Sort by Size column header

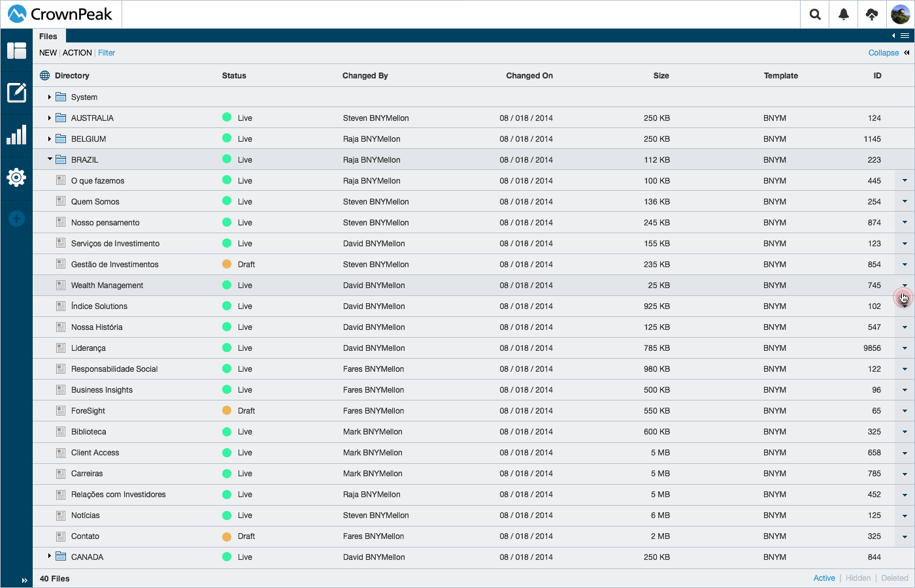(x=661, y=76)
